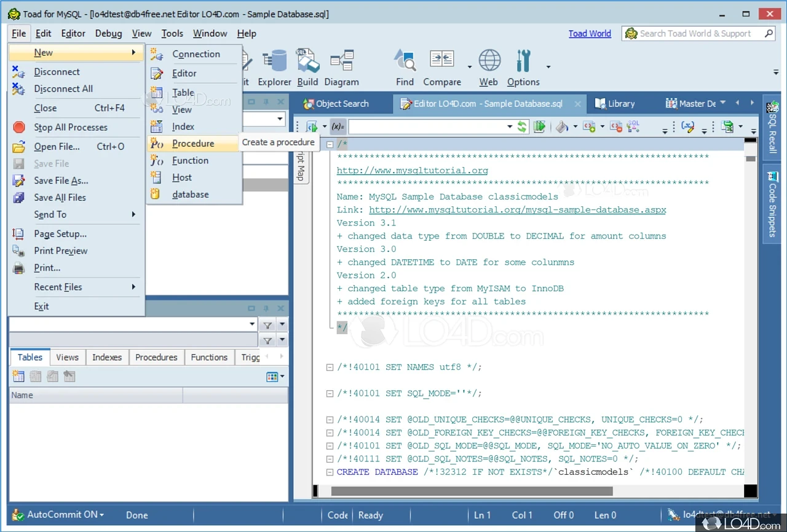Collapse the header comment block in editor
Screen dimensions: 787x532
(330, 145)
